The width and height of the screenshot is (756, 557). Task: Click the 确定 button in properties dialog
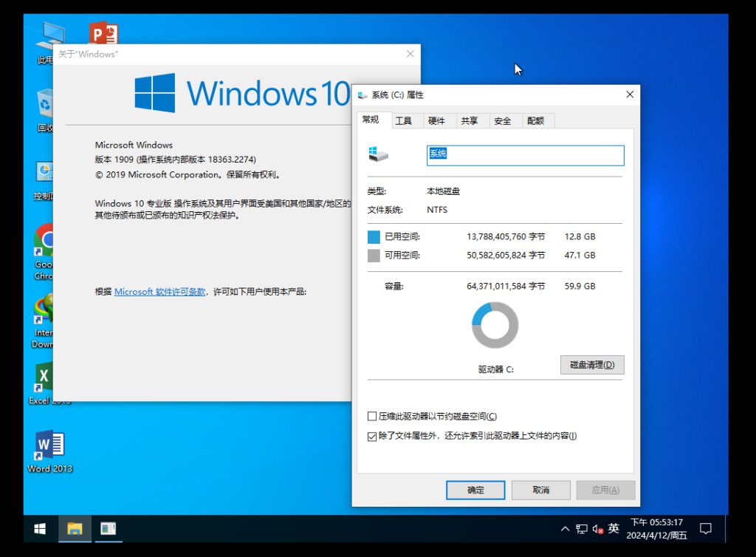click(475, 490)
